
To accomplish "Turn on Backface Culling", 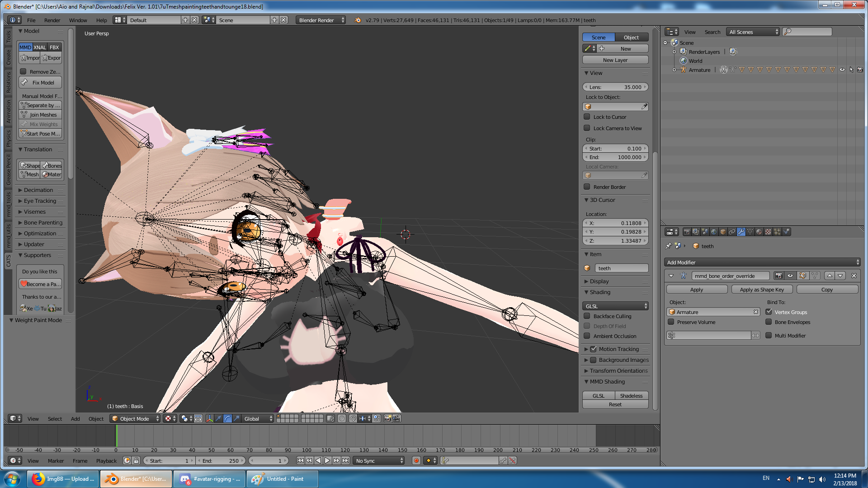I will click(x=587, y=316).
